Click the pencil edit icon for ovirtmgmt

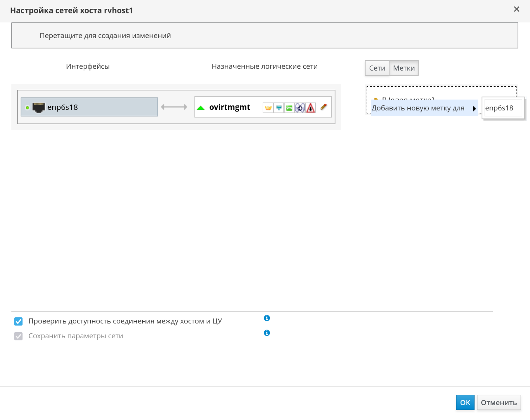pyautogui.click(x=323, y=107)
